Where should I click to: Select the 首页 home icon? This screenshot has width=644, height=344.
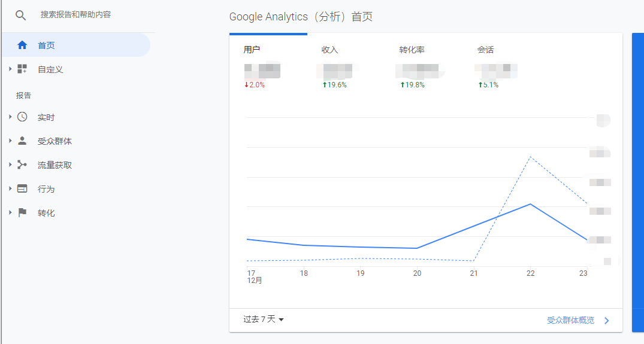coord(22,45)
